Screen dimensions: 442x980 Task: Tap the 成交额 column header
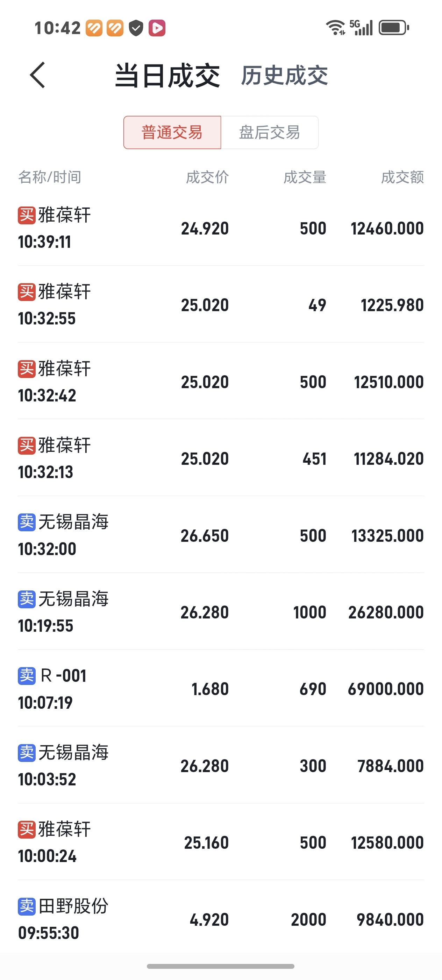point(402,177)
